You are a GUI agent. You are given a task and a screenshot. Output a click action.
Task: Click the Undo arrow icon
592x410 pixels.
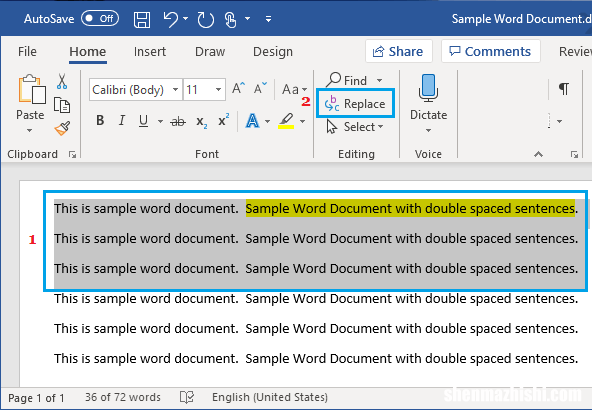[x=171, y=19]
